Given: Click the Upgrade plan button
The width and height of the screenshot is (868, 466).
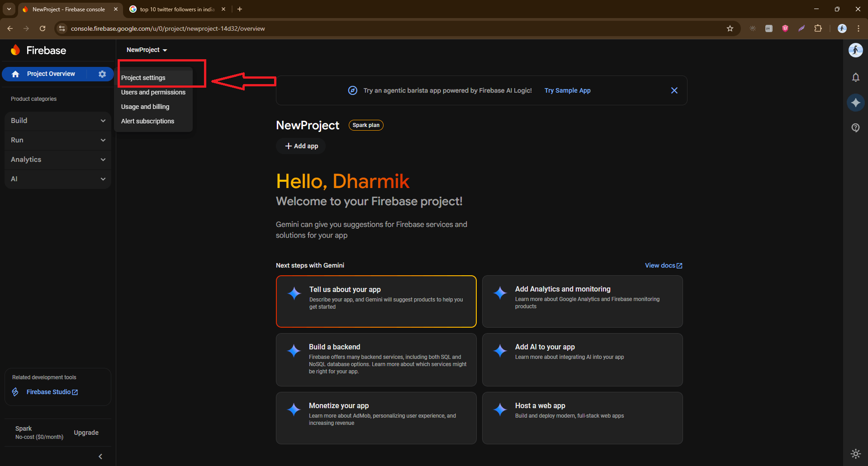Looking at the screenshot, I should point(86,433).
